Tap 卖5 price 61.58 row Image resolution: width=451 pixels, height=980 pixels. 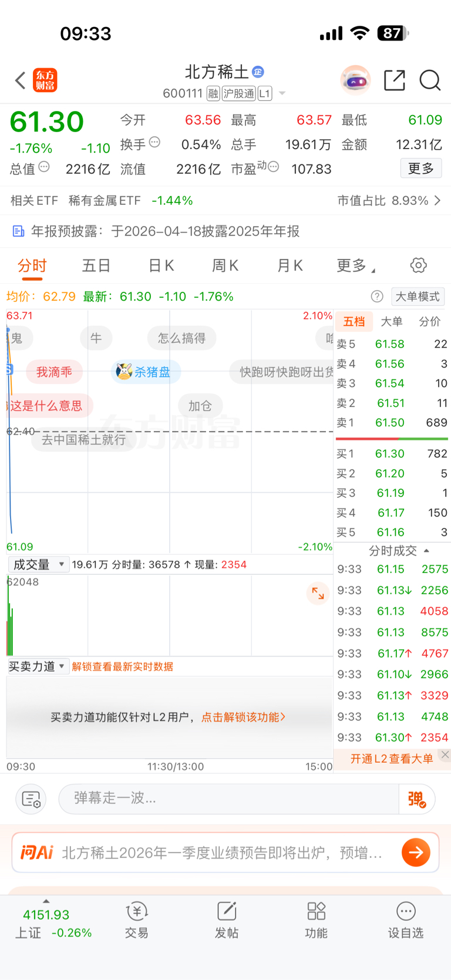coord(392,344)
